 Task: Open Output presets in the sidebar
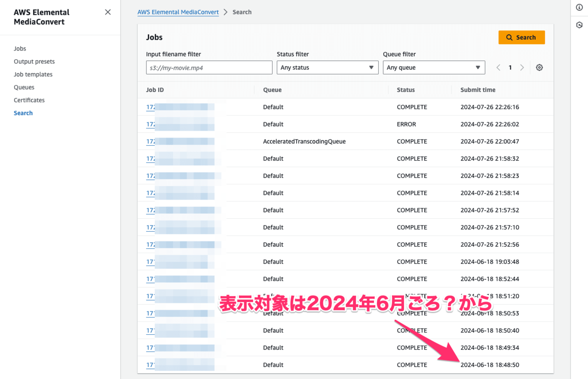point(34,61)
